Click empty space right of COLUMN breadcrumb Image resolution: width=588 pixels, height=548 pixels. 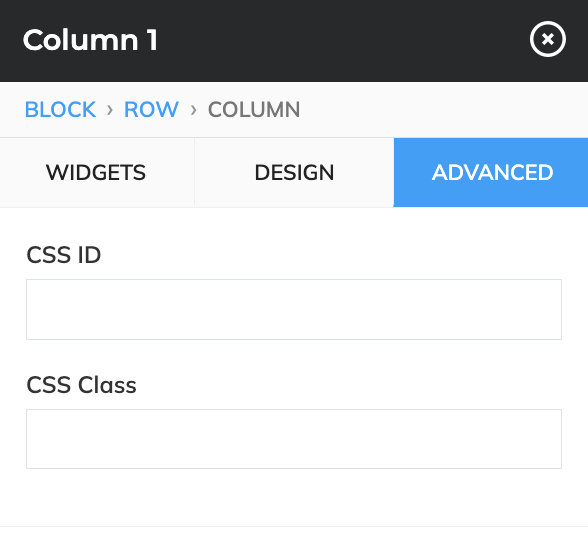click(x=442, y=110)
